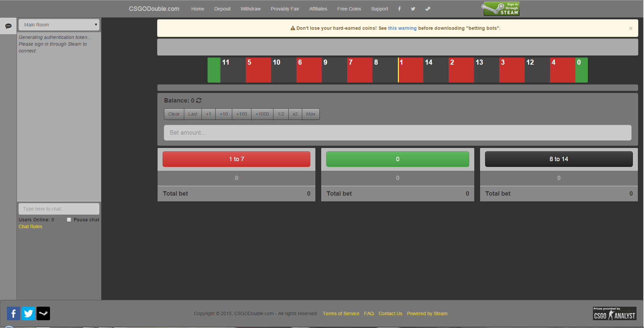Double the bet with x2 button

click(x=295, y=114)
